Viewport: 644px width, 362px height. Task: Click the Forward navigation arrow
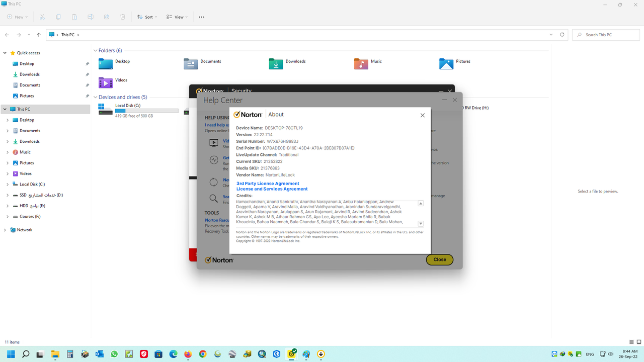[19, 35]
